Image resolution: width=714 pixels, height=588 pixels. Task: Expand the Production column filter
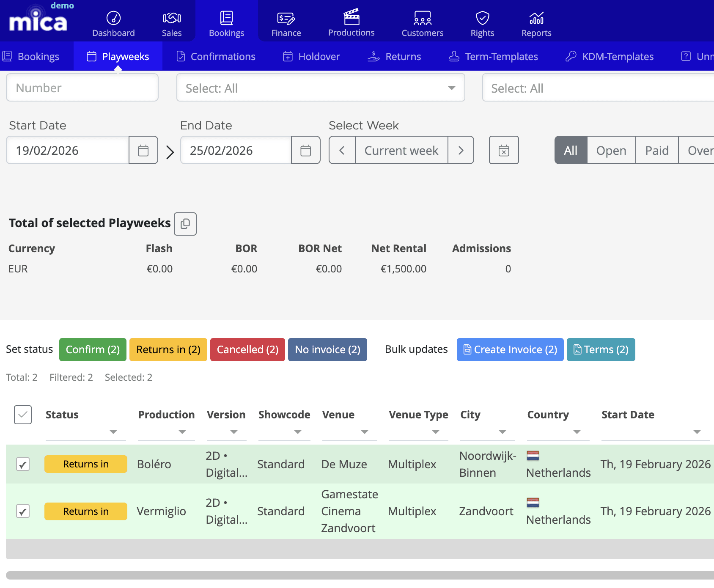pos(182,432)
